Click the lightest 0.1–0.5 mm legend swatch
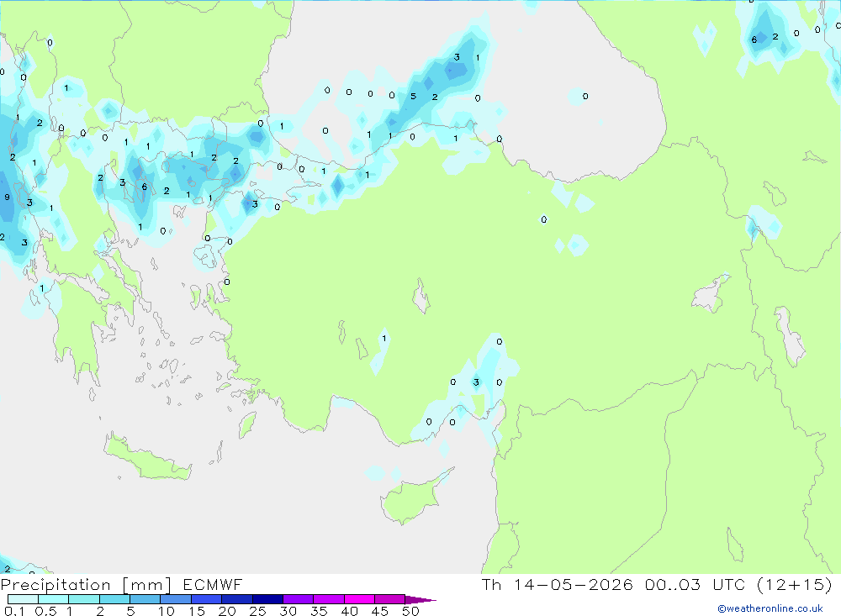Screen dimensions: 841x616 pos(23,599)
